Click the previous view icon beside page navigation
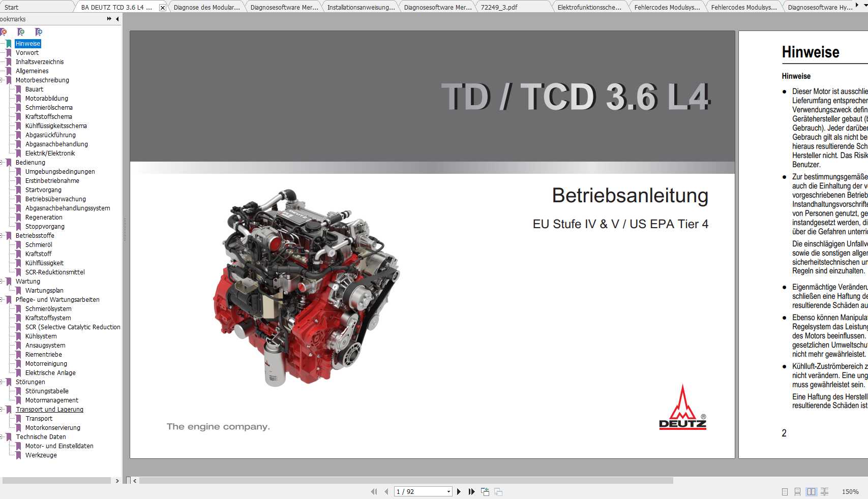This screenshot has height=499, width=868. [x=485, y=491]
